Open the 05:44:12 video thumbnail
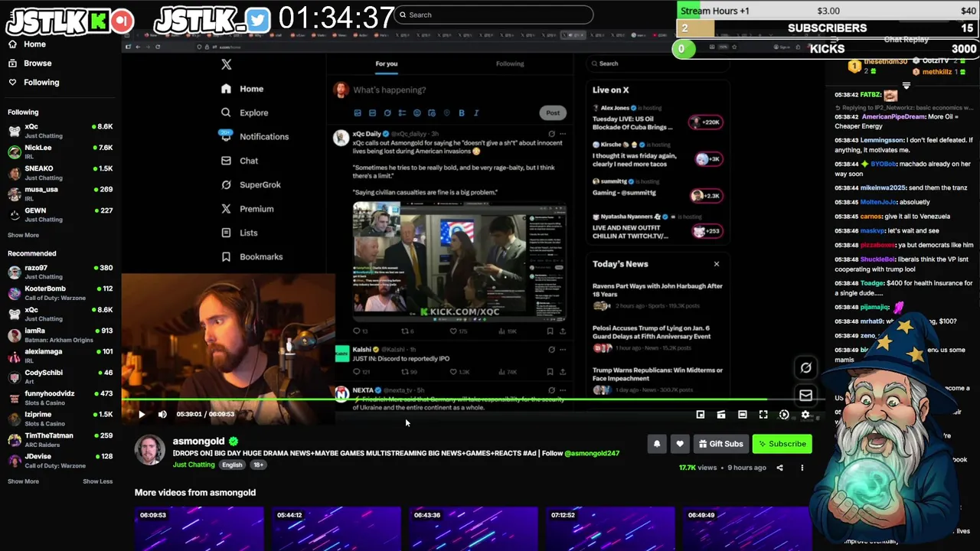 [x=336, y=529]
